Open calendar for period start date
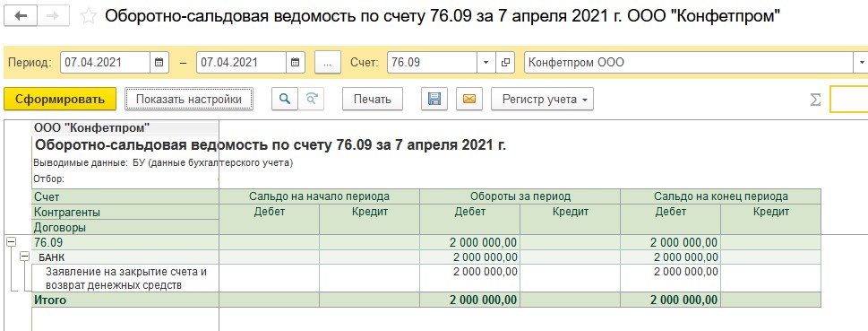868x331 pixels. [159, 62]
